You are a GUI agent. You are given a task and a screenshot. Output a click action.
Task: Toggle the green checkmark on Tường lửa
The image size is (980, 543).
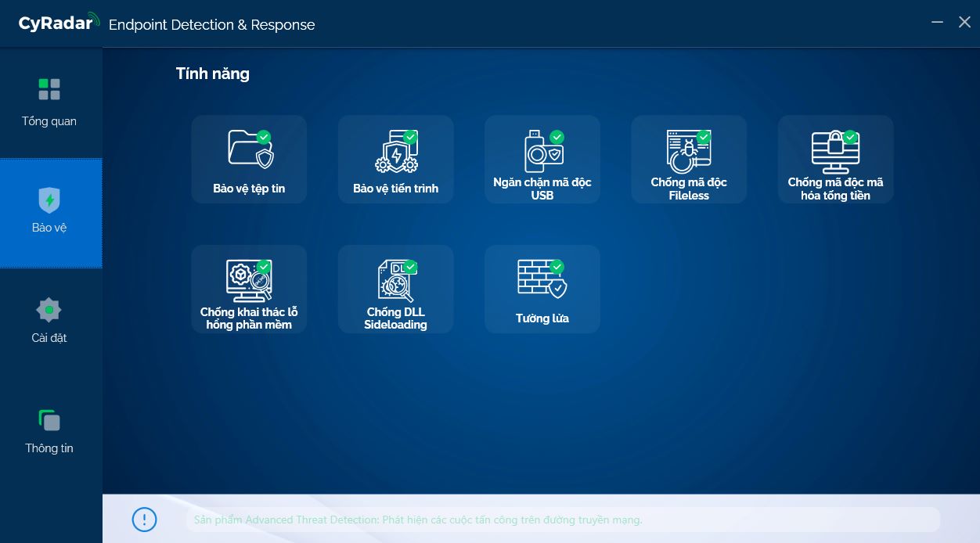click(x=557, y=268)
